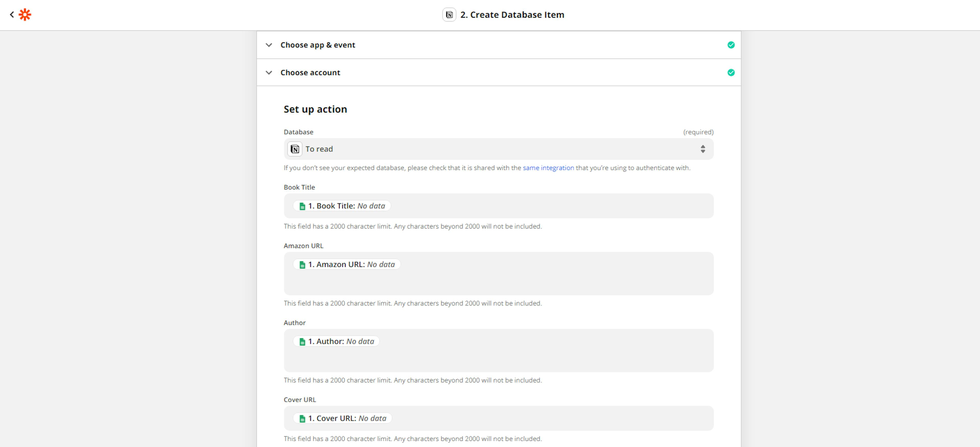
Task: Click the Choose app & event heading text
Action: click(x=318, y=45)
